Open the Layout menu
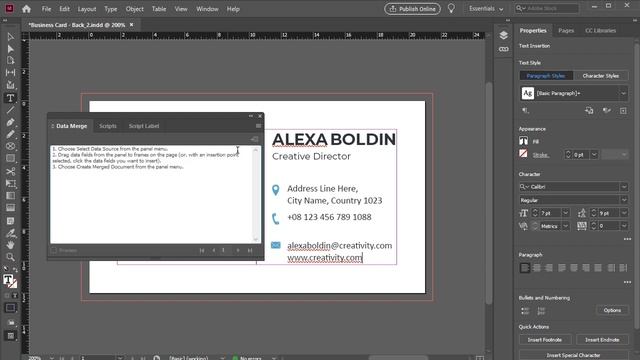The image size is (640, 360). point(87,9)
